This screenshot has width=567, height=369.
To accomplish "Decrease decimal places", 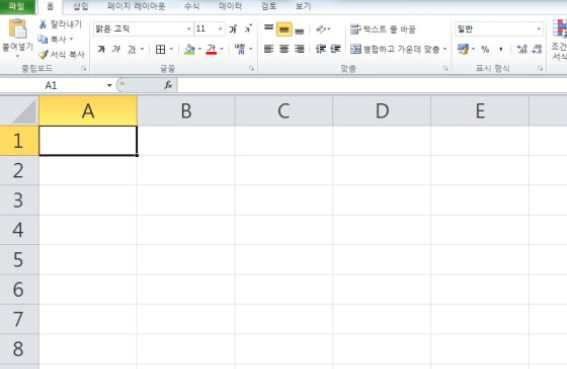I will pos(537,49).
